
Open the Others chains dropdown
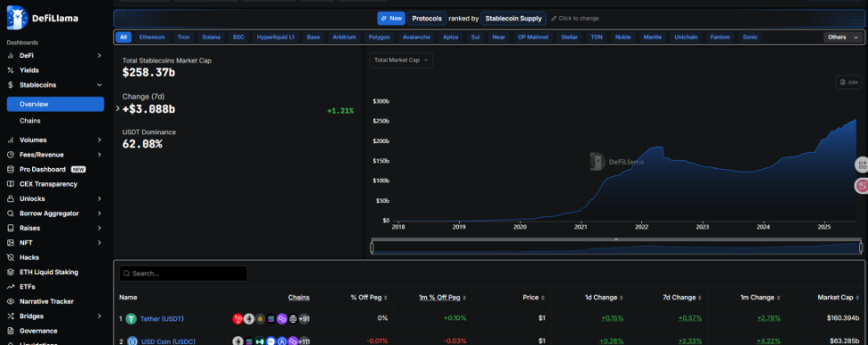pyautogui.click(x=843, y=38)
